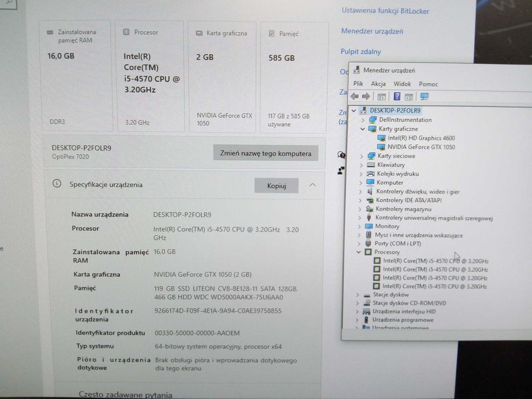
Task: Select the DESKTOP-P2FOLR9 computer node icon
Action: [363, 110]
